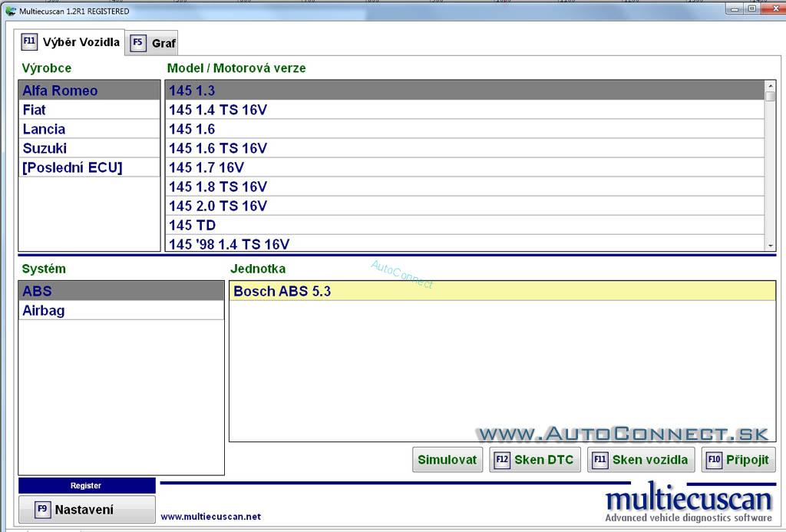Select model 145 1.4 TS 16V
Image resolution: width=786 pixels, height=532 pixels.
464,109
